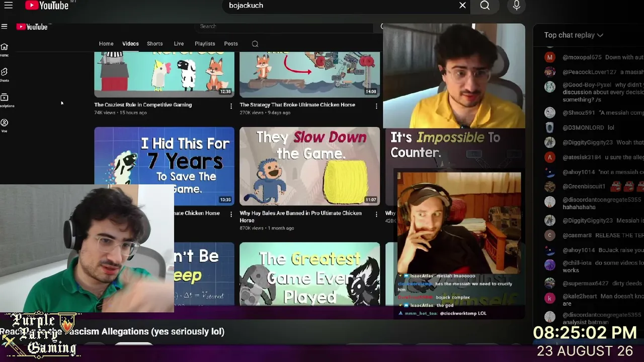Open more options for Strategy That Broke video
This screenshot has width=644, height=362.
376,106
